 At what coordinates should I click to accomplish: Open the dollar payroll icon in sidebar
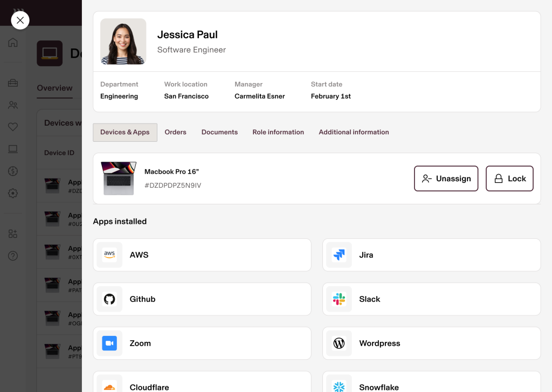click(x=13, y=171)
